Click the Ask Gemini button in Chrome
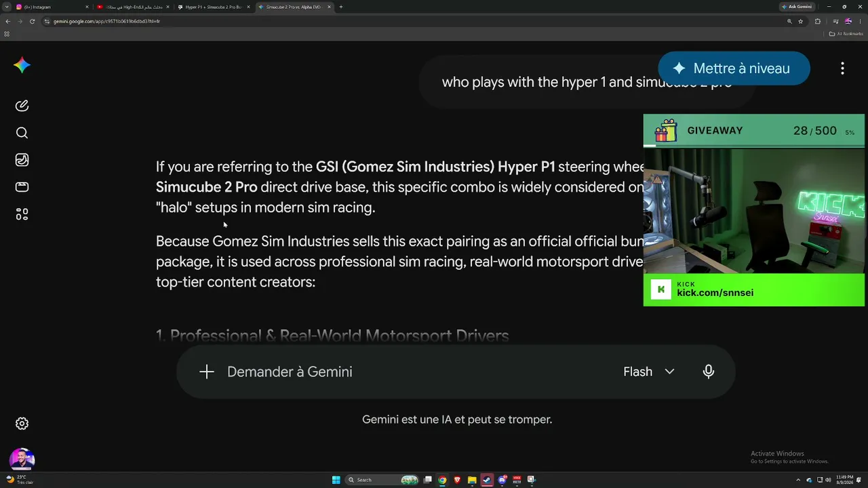Viewport: 868px width, 488px height. click(796, 7)
